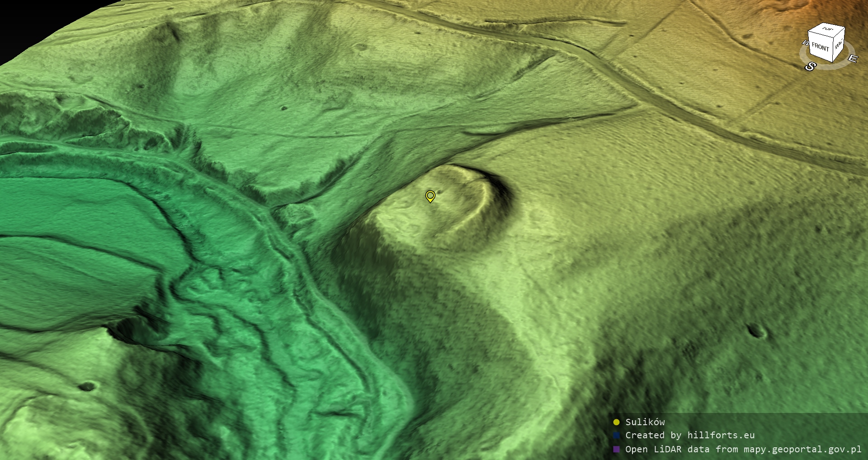Click the yellow dot beside Sulików
The width and height of the screenshot is (868, 460).
click(616, 422)
